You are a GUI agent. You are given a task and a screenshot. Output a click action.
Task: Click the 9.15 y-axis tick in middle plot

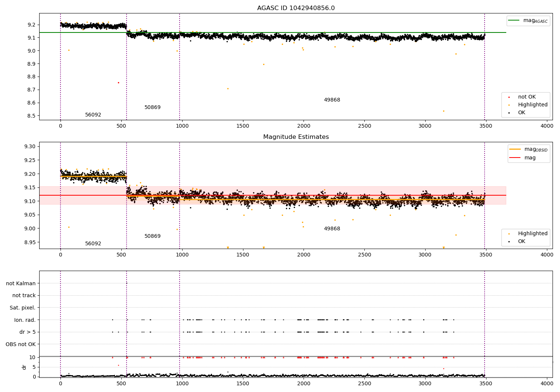pyautogui.click(x=30, y=187)
